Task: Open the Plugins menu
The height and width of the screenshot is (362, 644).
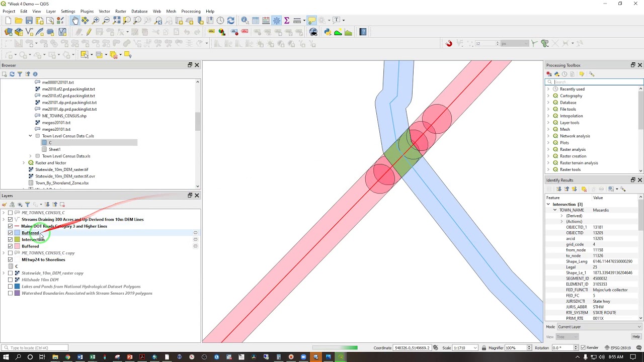Action: [x=87, y=11]
